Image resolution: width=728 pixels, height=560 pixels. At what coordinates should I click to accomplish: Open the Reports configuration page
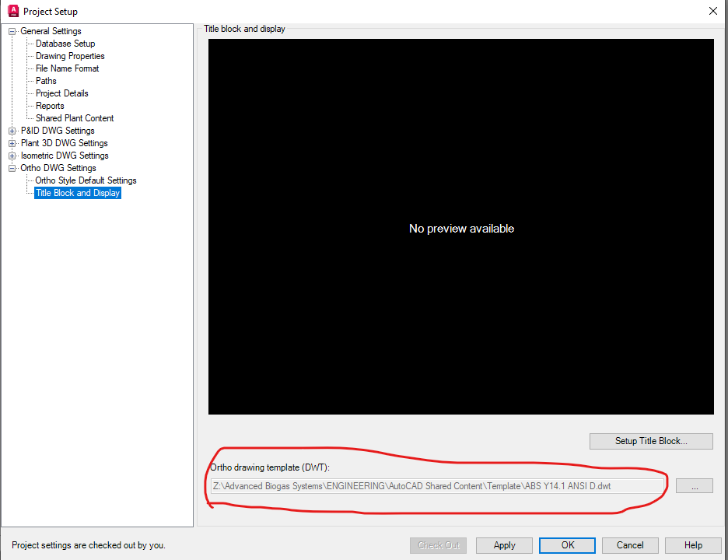[x=50, y=106]
